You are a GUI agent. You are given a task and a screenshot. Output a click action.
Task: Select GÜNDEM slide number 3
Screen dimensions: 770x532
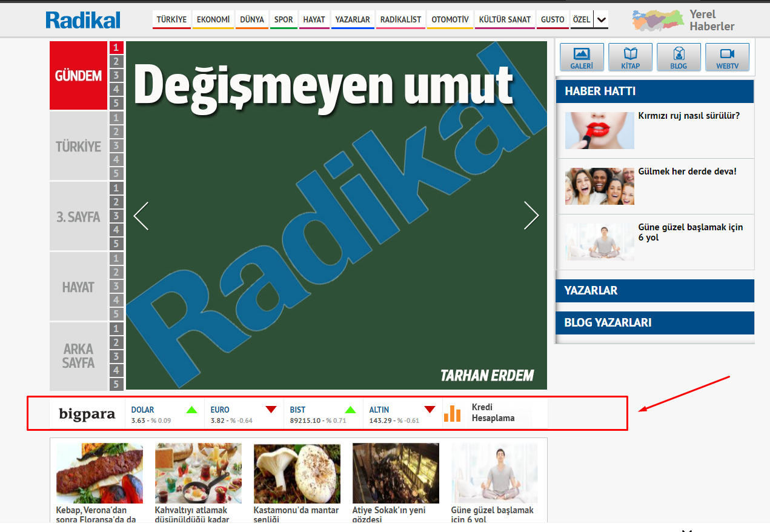pos(116,76)
